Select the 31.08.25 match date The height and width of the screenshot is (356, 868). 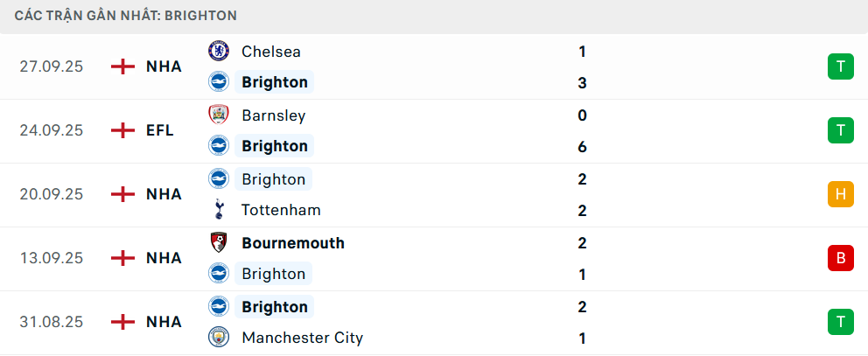pyautogui.click(x=52, y=322)
